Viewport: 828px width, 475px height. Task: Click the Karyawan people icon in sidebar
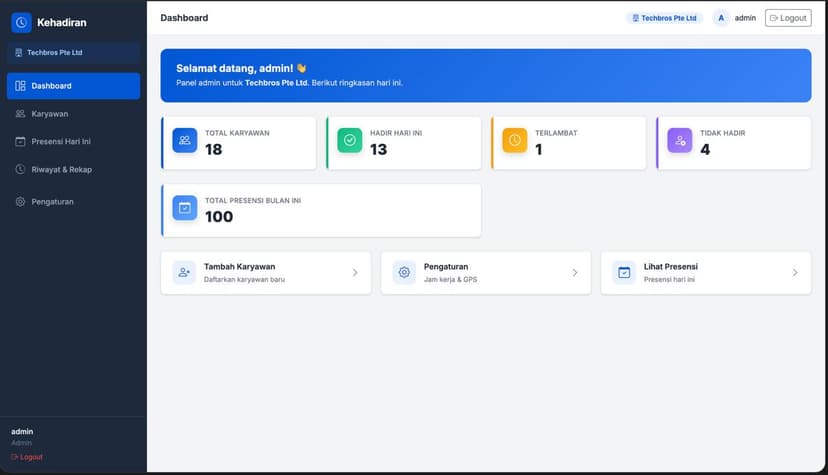point(20,114)
